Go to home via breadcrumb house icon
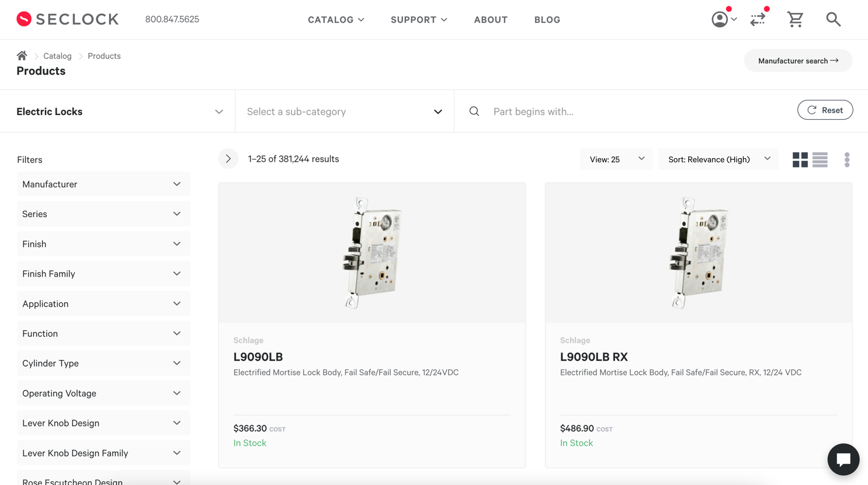The image size is (868, 485). [22, 55]
